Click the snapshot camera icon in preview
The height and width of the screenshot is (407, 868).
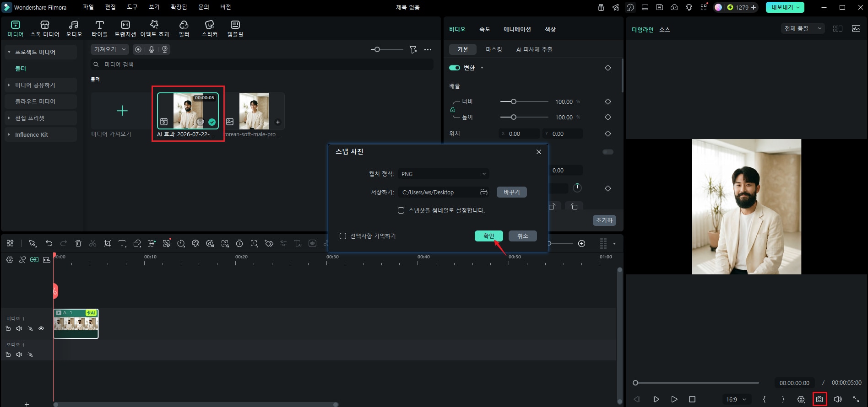pyautogui.click(x=819, y=399)
